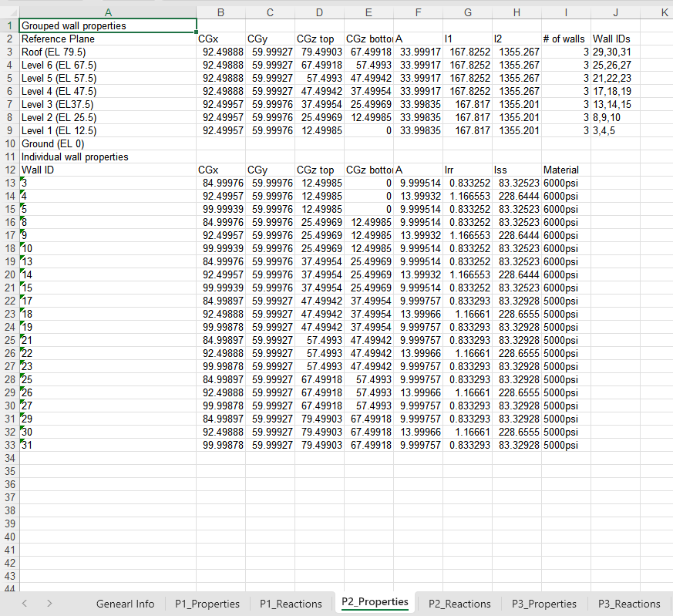Select the column F header
The height and width of the screenshot is (616, 673).
point(418,12)
